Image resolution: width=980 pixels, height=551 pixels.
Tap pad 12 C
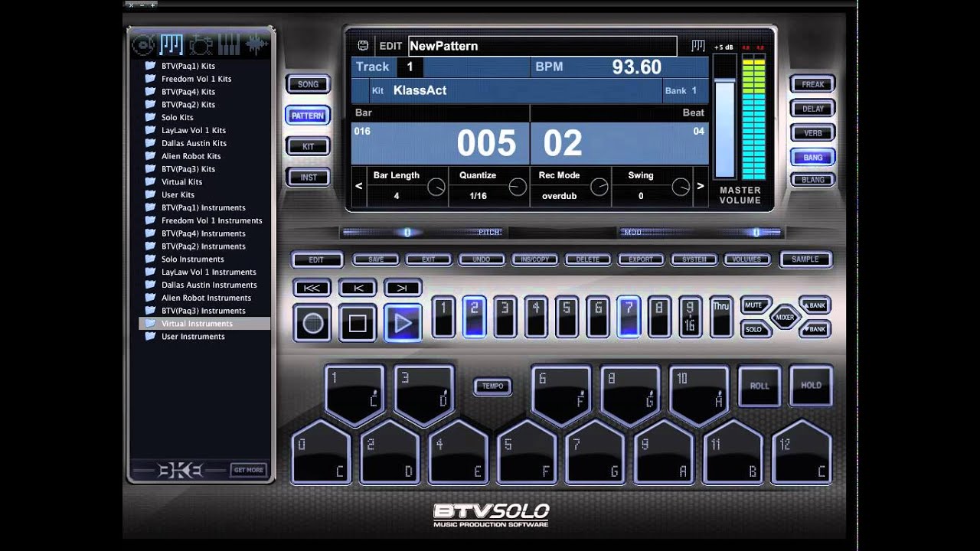[802, 452]
